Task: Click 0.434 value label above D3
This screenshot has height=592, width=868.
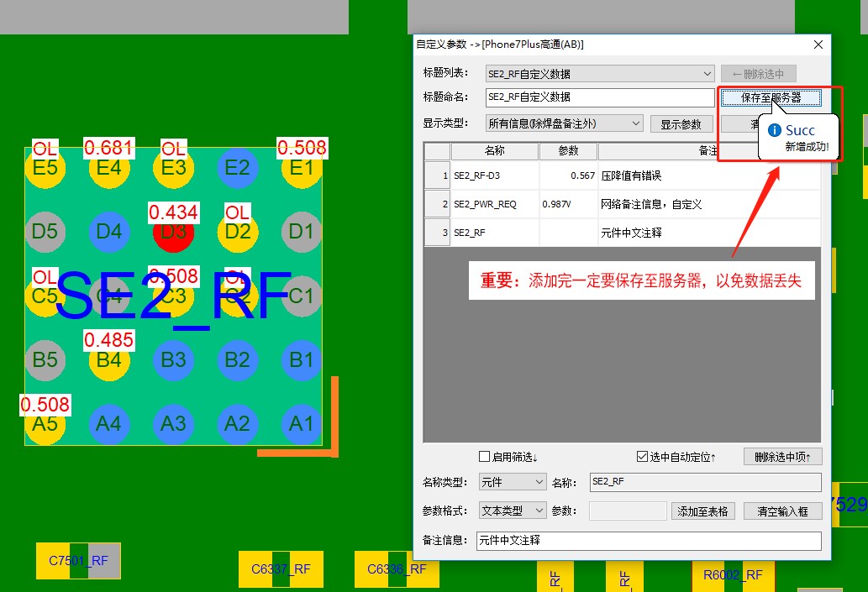Action: coord(173,212)
